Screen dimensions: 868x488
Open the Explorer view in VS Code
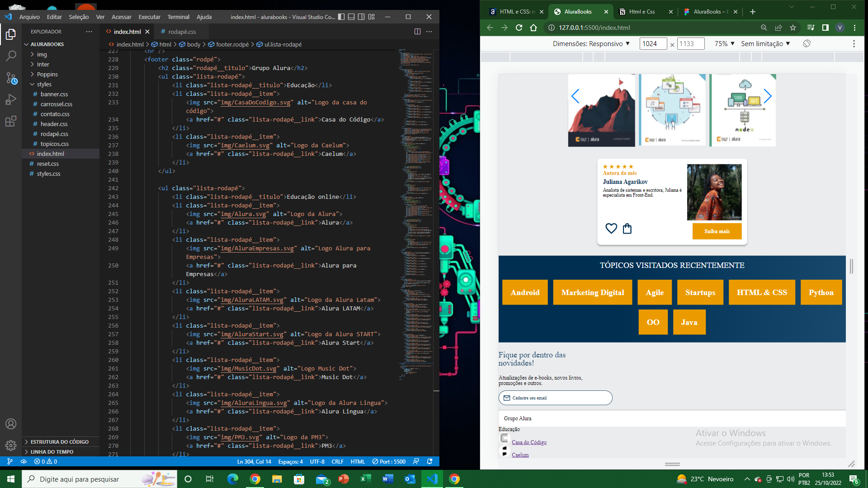[11, 34]
